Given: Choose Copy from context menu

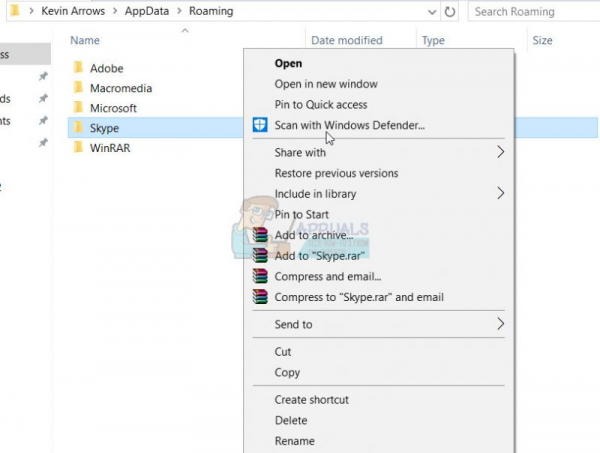Looking at the screenshot, I should [x=287, y=373].
